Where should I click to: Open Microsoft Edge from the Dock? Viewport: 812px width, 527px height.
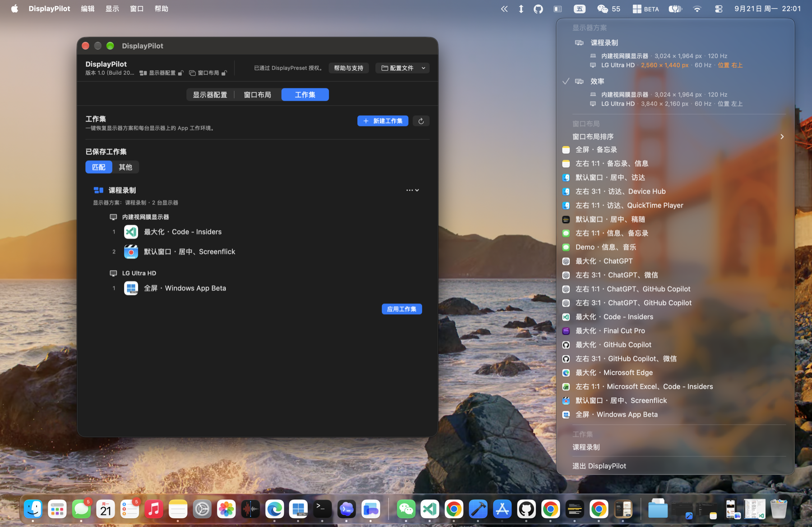coord(275,509)
